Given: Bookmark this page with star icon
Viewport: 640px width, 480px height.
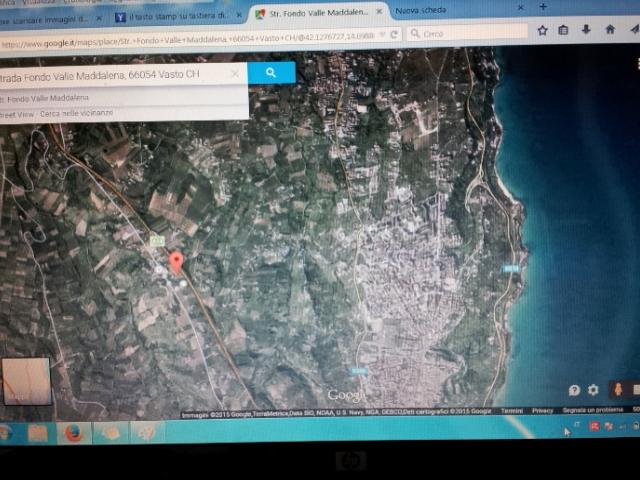Looking at the screenshot, I should click(542, 30).
